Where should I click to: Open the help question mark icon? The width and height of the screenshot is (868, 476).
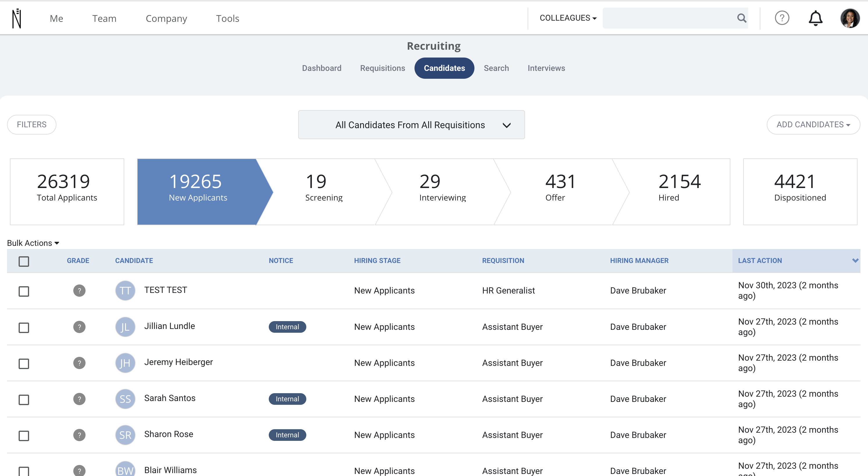coord(782,18)
